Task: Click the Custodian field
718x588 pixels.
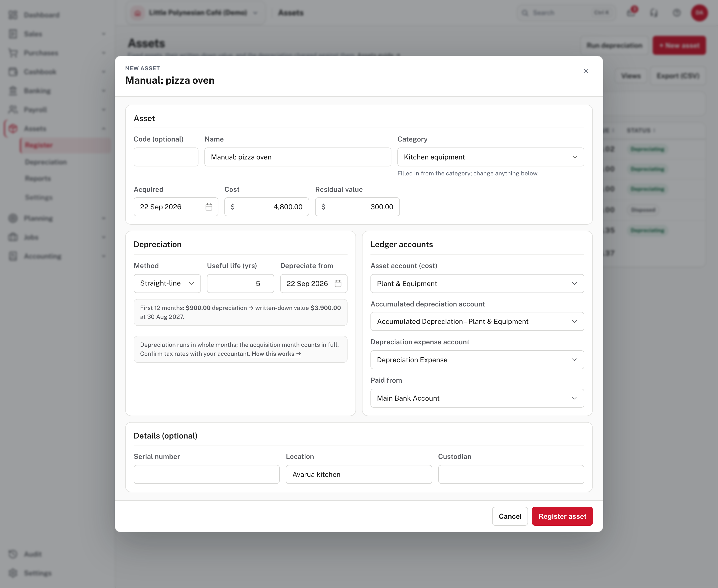Action: (511, 474)
